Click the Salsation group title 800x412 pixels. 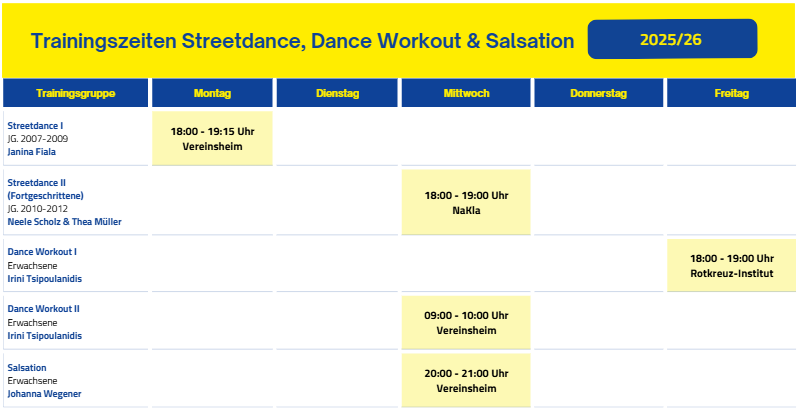tap(27, 367)
